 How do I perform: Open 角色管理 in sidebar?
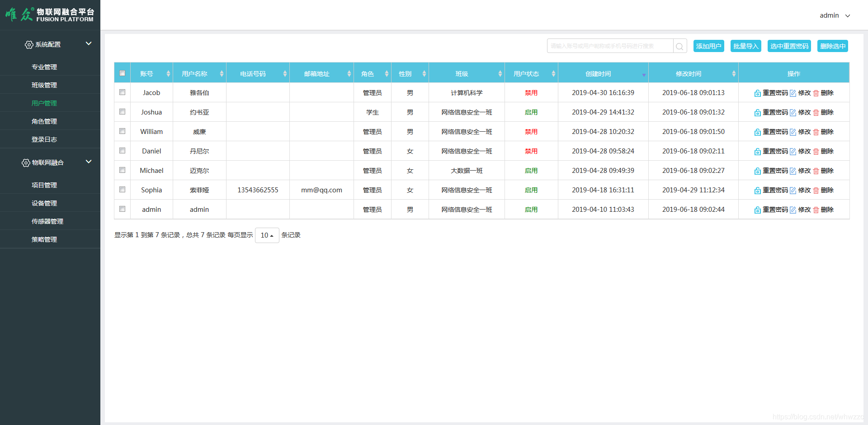[44, 121]
